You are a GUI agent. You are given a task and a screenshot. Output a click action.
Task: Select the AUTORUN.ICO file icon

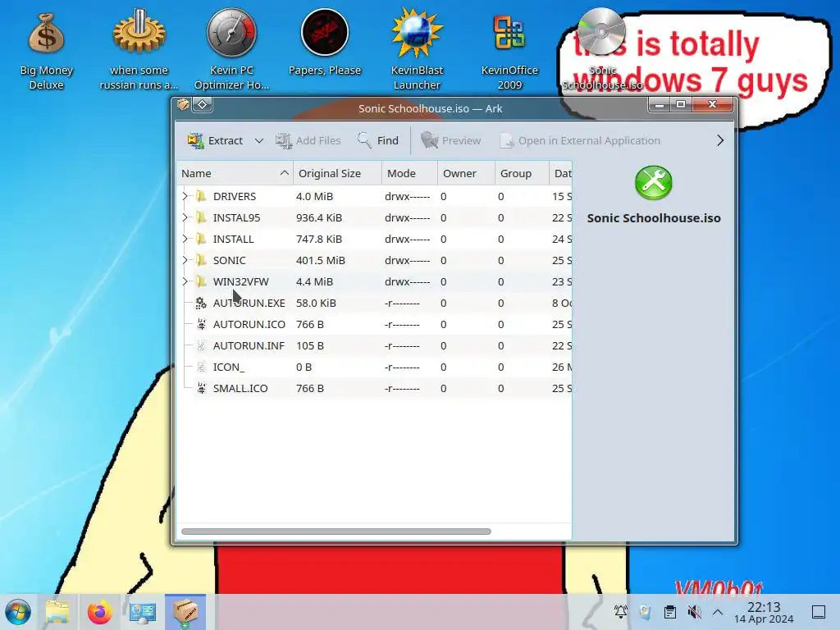tap(201, 324)
